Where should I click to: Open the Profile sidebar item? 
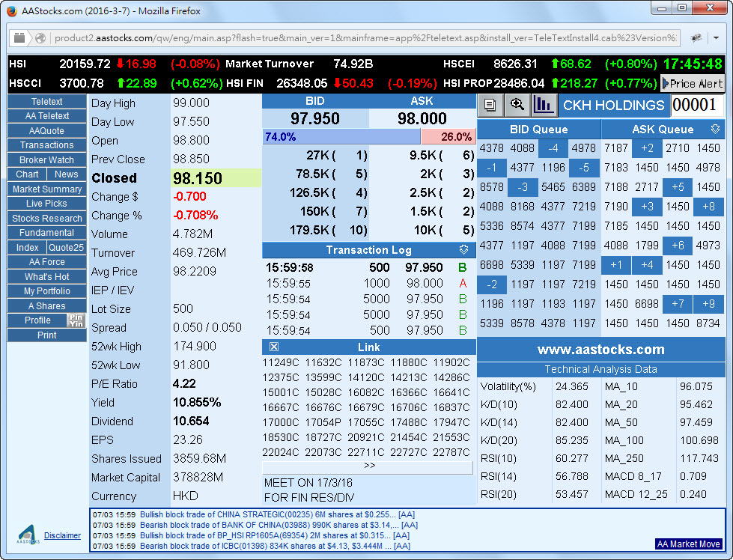coord(37,320)
